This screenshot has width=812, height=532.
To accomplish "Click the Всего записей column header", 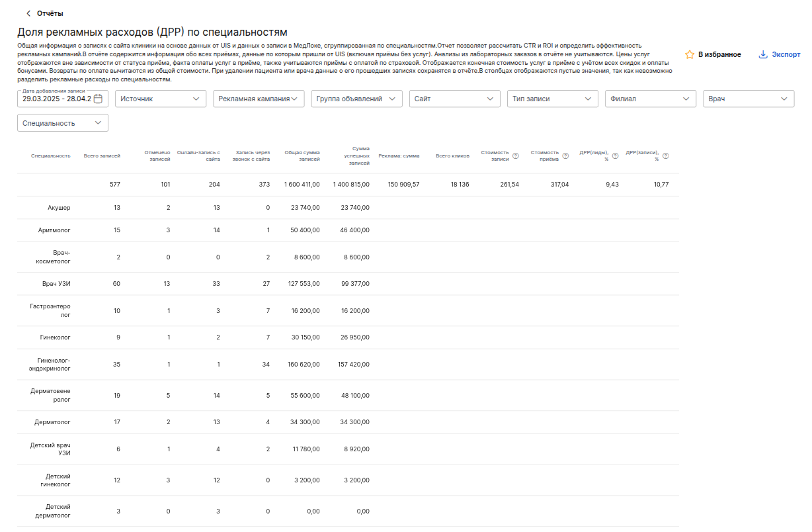I will pyautogui.click(x=102, y=156).
